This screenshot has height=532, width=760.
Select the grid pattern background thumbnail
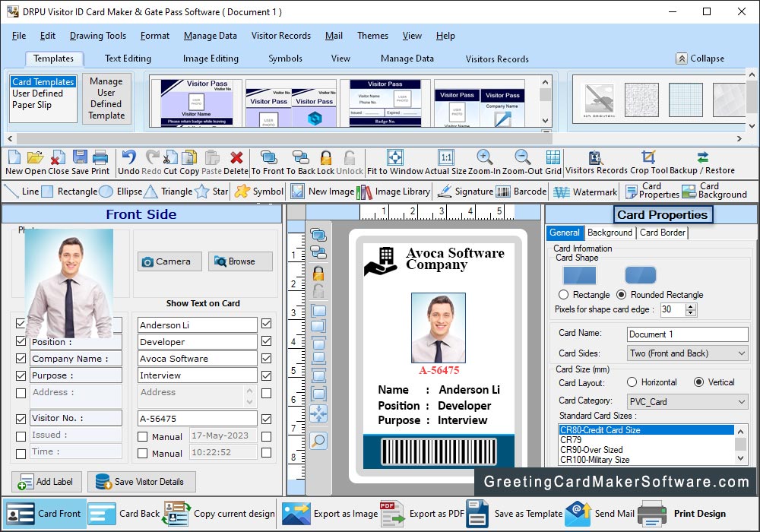[x=686, y=100]
